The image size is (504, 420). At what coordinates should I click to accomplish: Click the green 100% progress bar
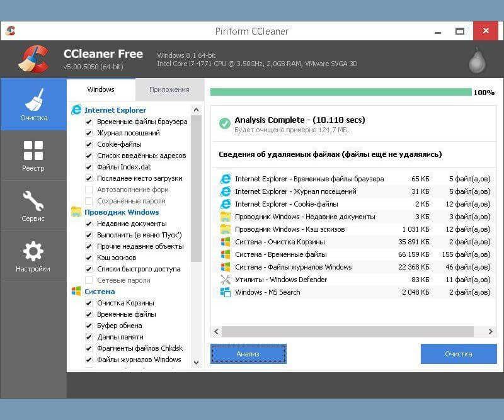(341, 92)
